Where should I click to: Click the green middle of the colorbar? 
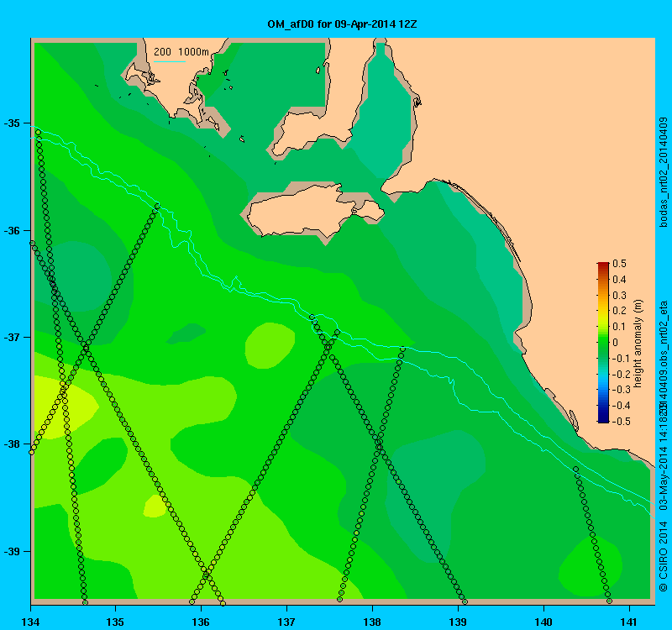pyautogui.click(x=603, y=343)
